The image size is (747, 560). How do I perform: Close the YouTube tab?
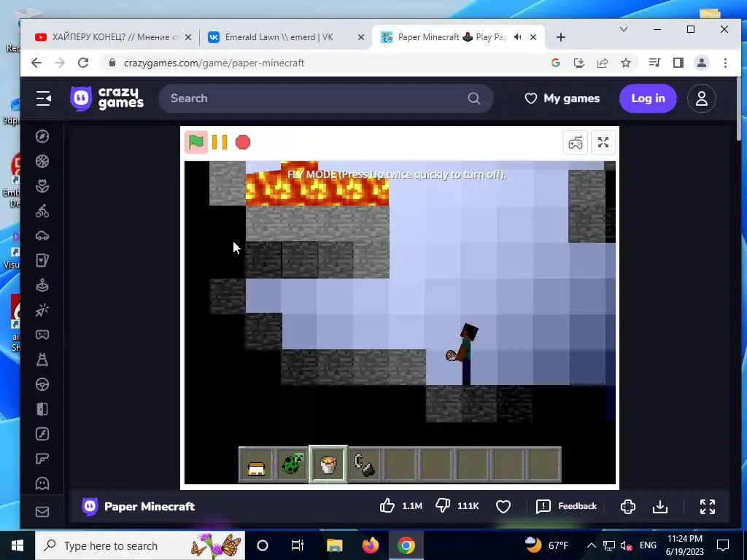click(188, 37)
